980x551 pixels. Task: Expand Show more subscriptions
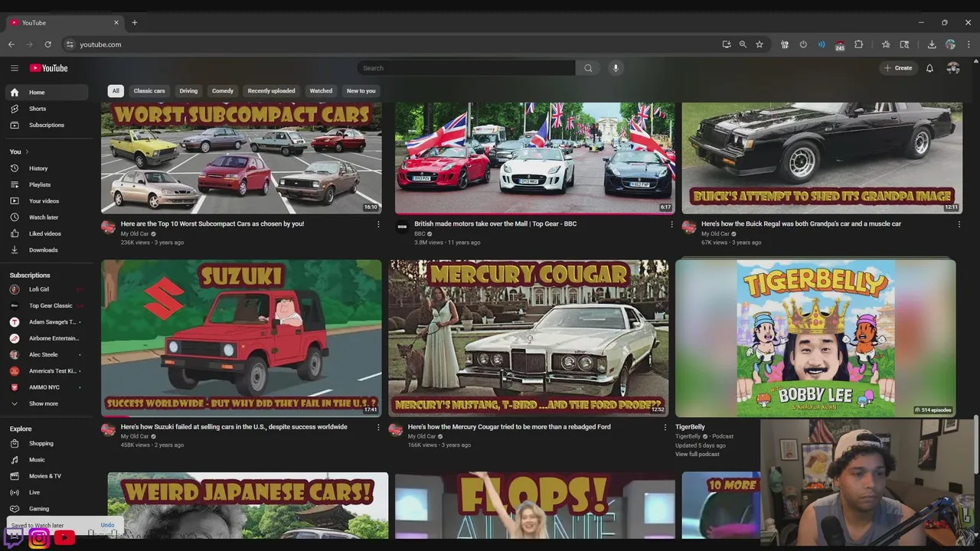pos(47,403)
